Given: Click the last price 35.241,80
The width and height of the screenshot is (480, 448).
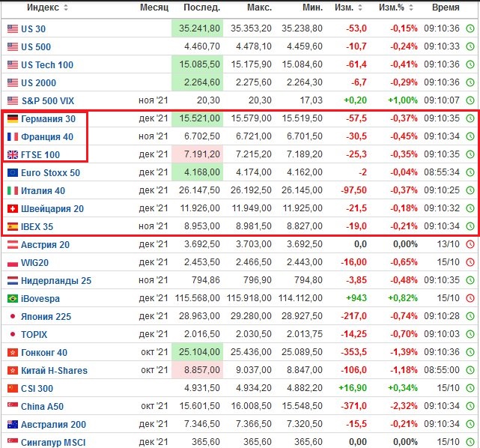Looking at the screenshot, I should [199, 28].
